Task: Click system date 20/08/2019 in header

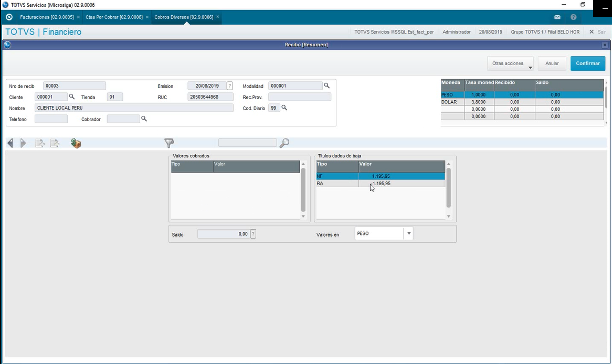Action: (x=491, y=32)
